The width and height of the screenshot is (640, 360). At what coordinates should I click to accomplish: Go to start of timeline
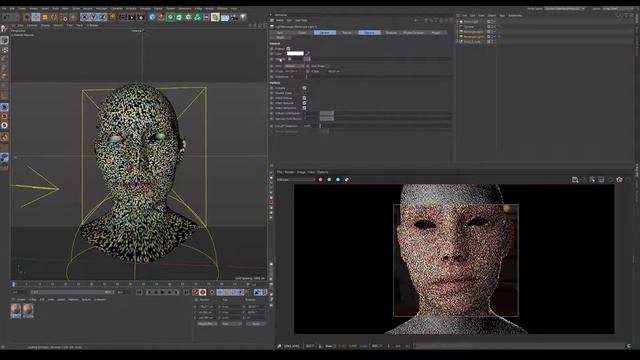click(139, 292)
